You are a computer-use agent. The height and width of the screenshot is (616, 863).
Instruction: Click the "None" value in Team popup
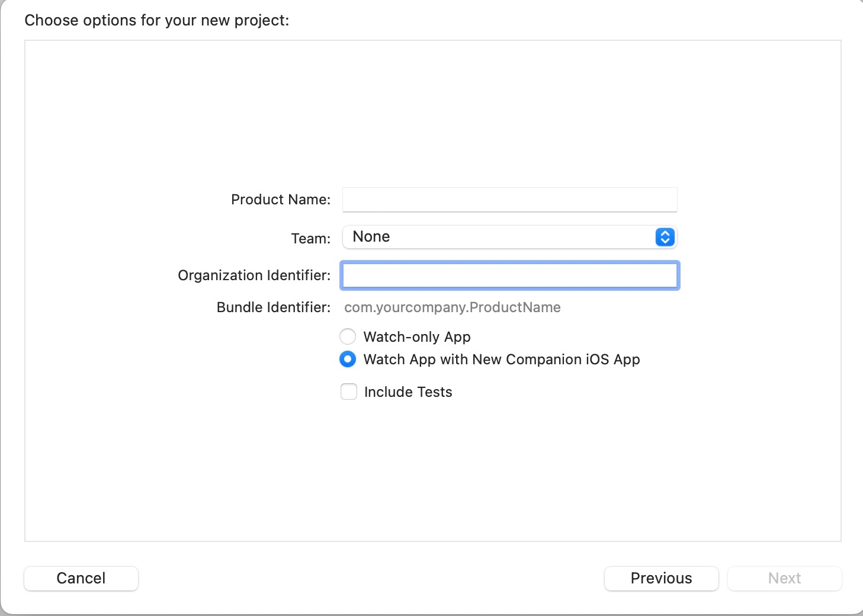pyautogui.click(x=371, y=237)
